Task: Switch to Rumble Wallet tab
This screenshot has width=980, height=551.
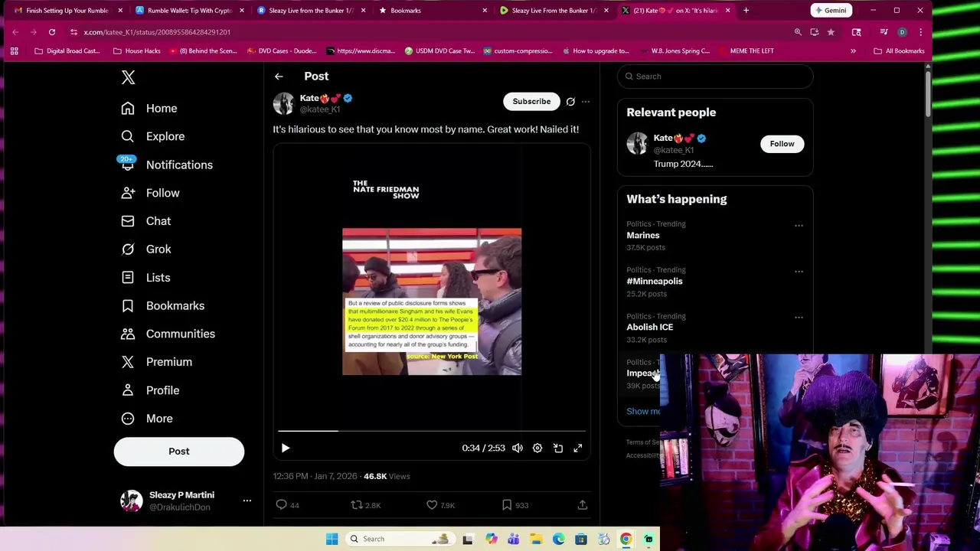Action: point(189,11)
